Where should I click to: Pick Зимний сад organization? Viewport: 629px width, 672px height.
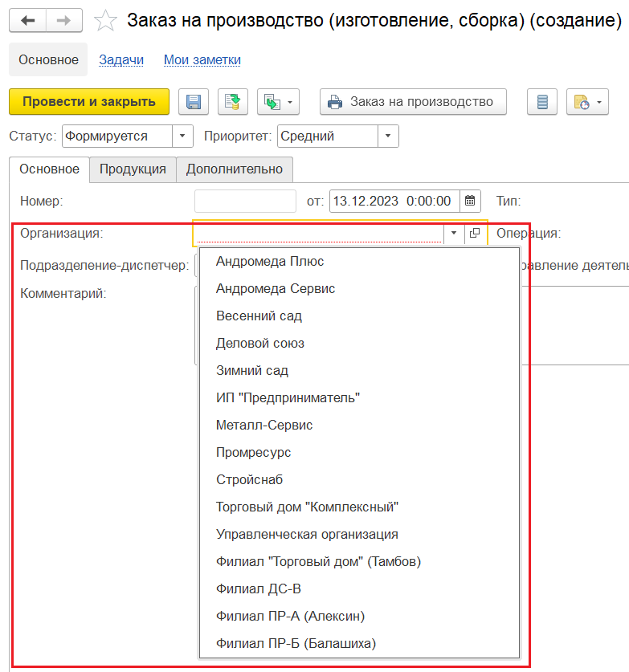[x=359, y=370]
